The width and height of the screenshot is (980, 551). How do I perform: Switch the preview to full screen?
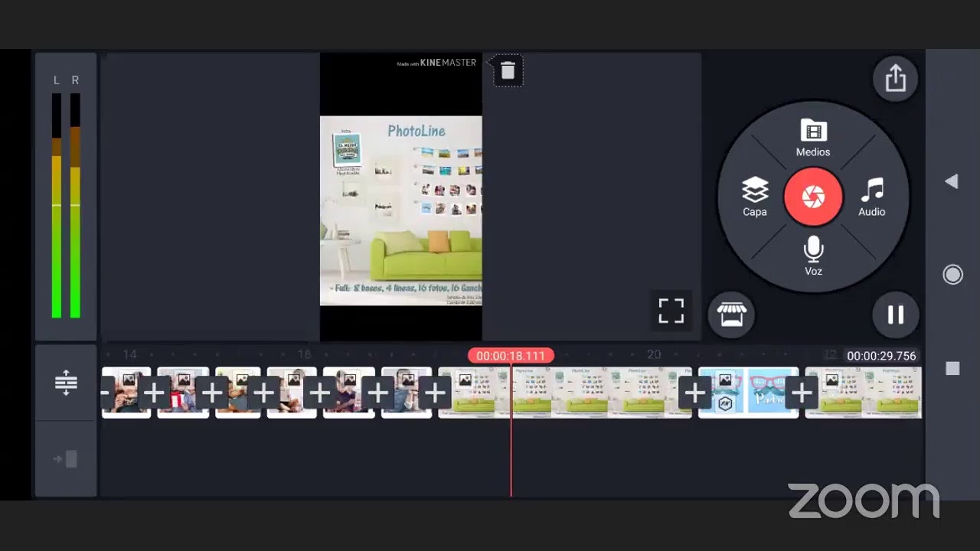tap(671, 311)
